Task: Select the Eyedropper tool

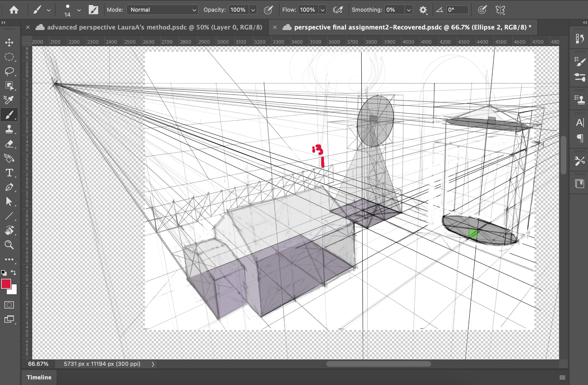Action: click(x=9, y=100)
